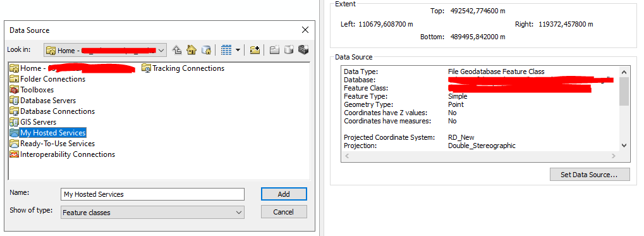Click the Name input field
644x236 pixels.
(152, 194)
